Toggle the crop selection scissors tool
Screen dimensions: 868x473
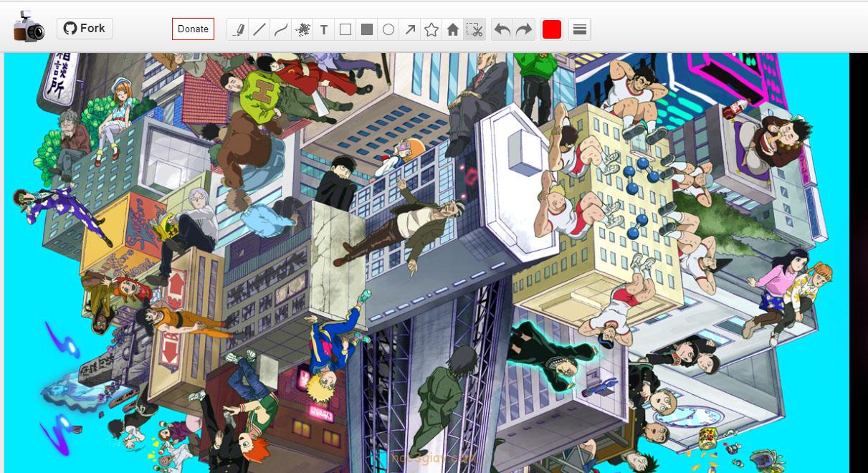(x=474, y=29)
